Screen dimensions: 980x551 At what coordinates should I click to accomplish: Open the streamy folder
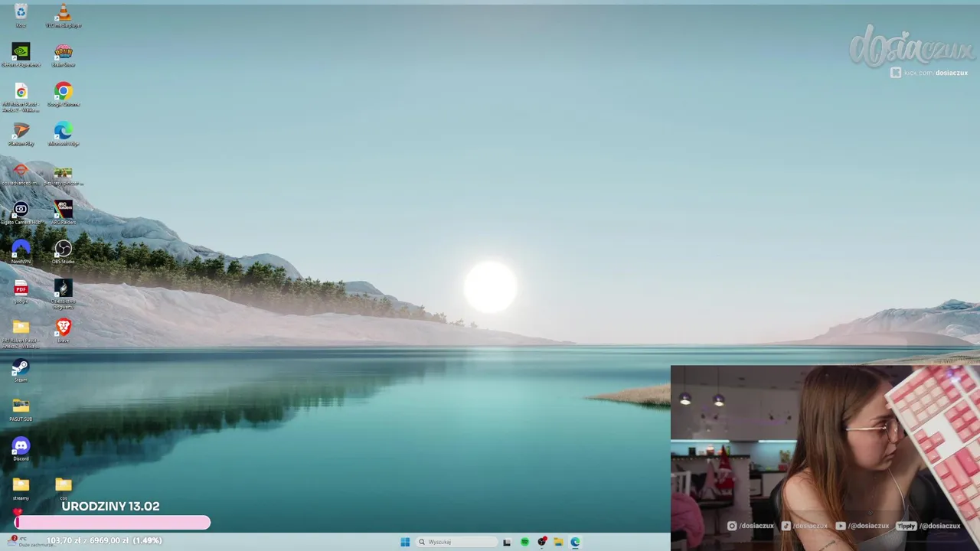pos(21,488)
